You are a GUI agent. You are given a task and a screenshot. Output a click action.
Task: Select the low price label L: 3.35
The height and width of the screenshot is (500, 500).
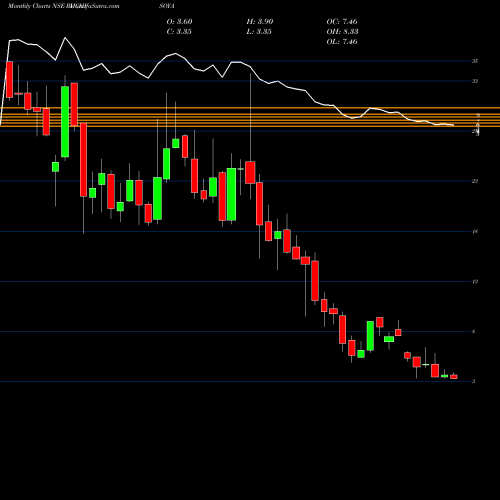click(259, 32)
